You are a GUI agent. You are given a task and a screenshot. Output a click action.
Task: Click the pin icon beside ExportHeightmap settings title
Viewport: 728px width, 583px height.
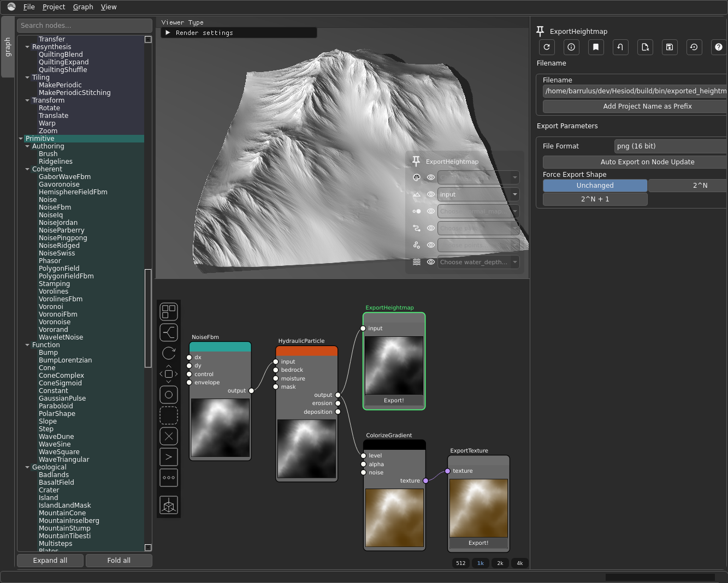[540, 31]
